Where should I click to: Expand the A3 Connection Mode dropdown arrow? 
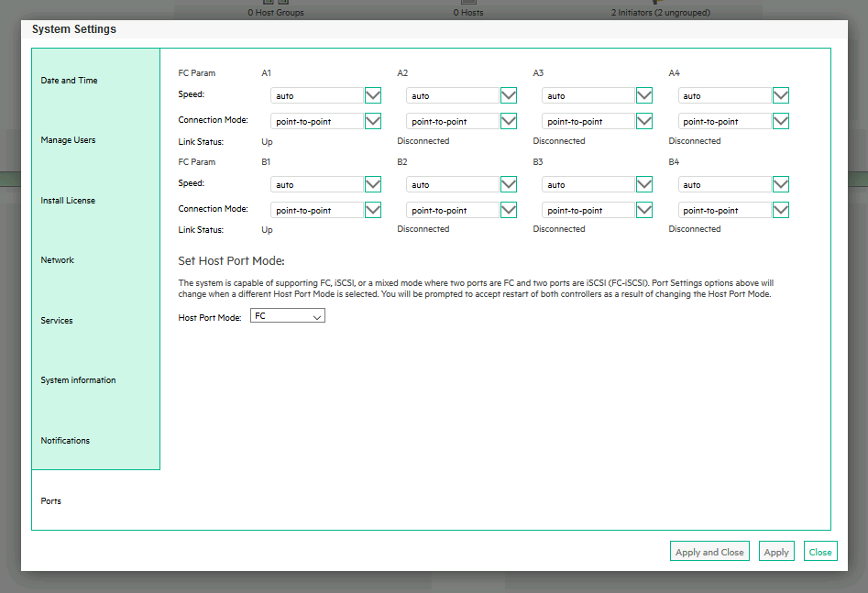(644, 121)
